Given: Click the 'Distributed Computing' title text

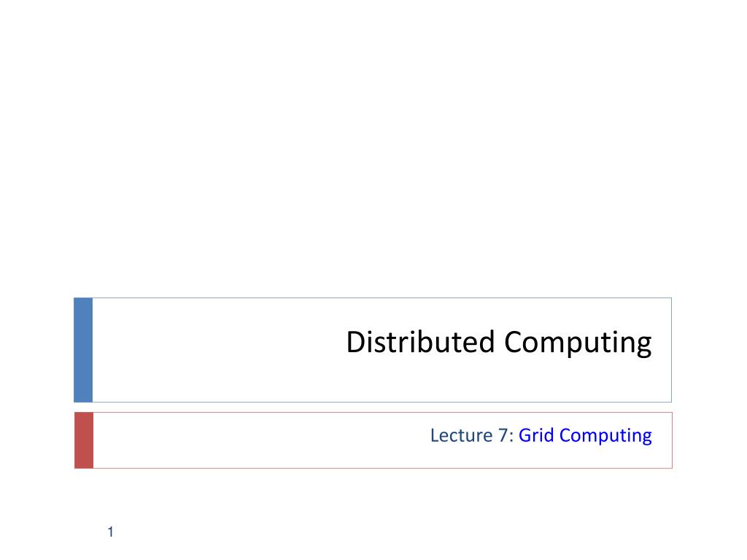Looking at the screenshot, I should click(x=499, y=343).
